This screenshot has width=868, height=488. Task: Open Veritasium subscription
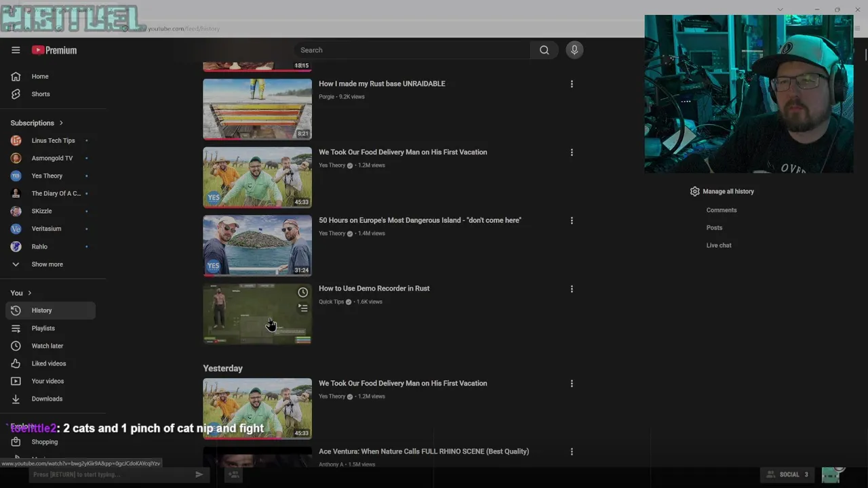pyautogui.click(x=51, y=228)
